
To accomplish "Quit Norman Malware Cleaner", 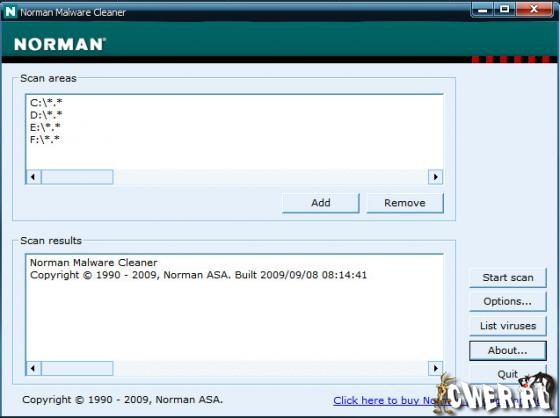I will [508, 374].
